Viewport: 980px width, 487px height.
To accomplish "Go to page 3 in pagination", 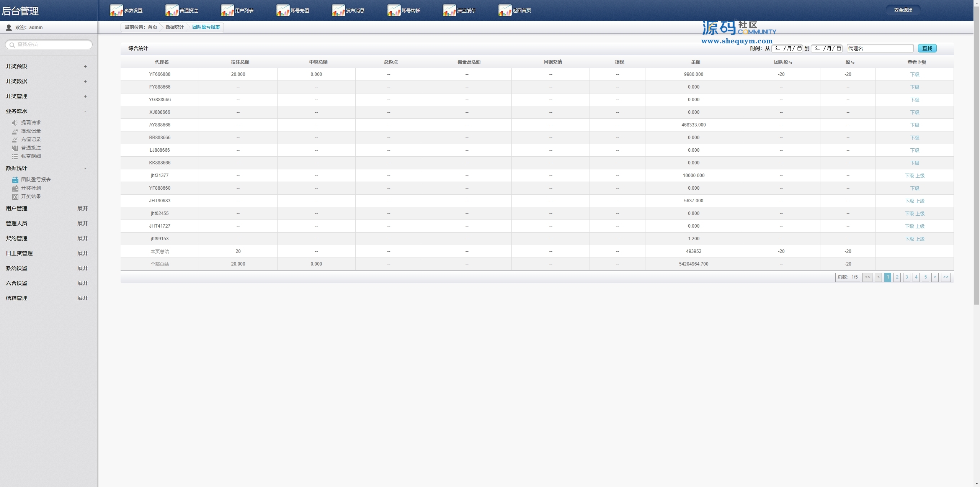I will tap(906, 277).
